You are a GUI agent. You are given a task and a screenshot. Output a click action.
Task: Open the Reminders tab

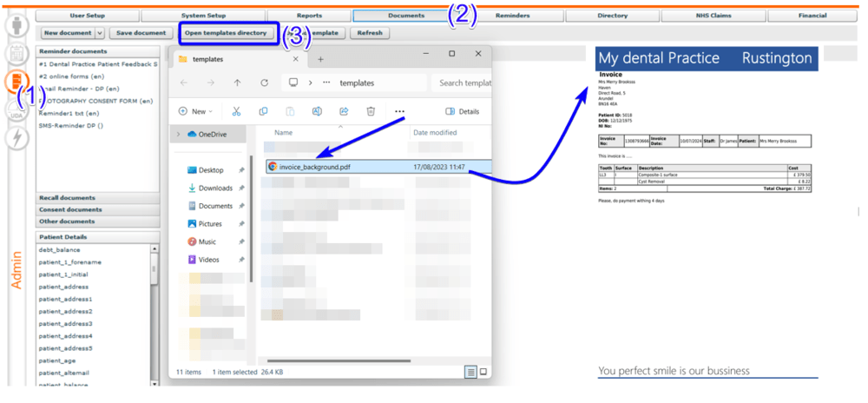[x=513, y=16]
